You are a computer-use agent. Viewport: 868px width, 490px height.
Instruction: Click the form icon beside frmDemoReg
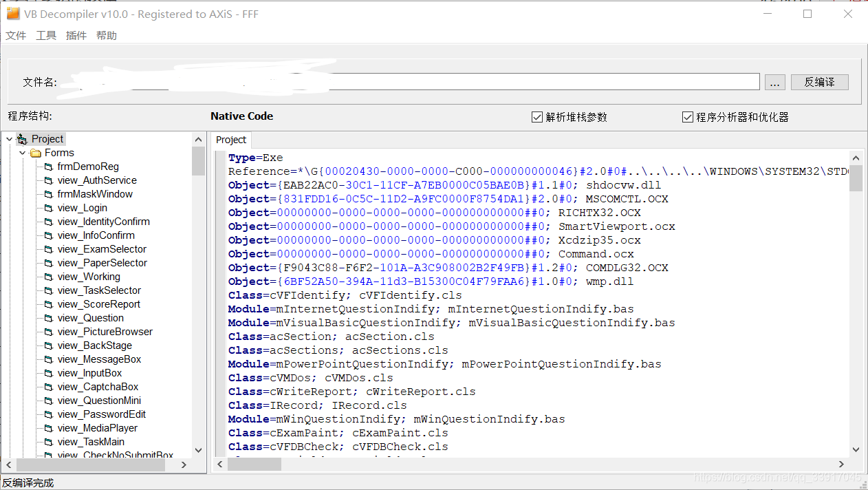pos(49,167)
